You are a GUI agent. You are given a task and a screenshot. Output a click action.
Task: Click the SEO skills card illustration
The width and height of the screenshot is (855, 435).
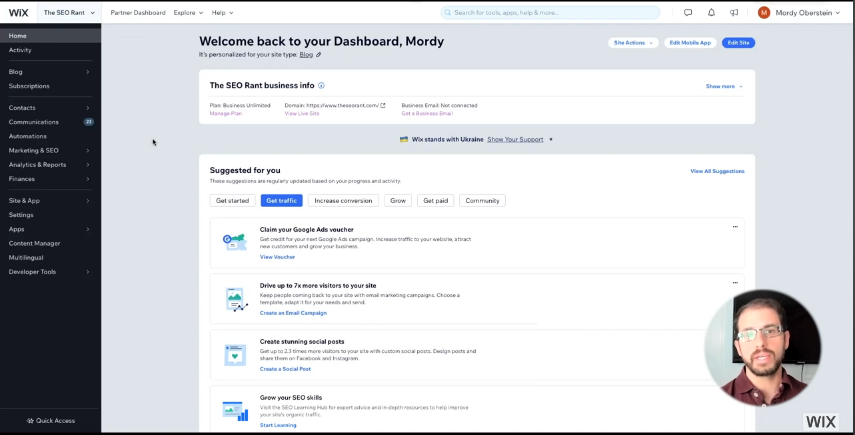tap(235, 410)
